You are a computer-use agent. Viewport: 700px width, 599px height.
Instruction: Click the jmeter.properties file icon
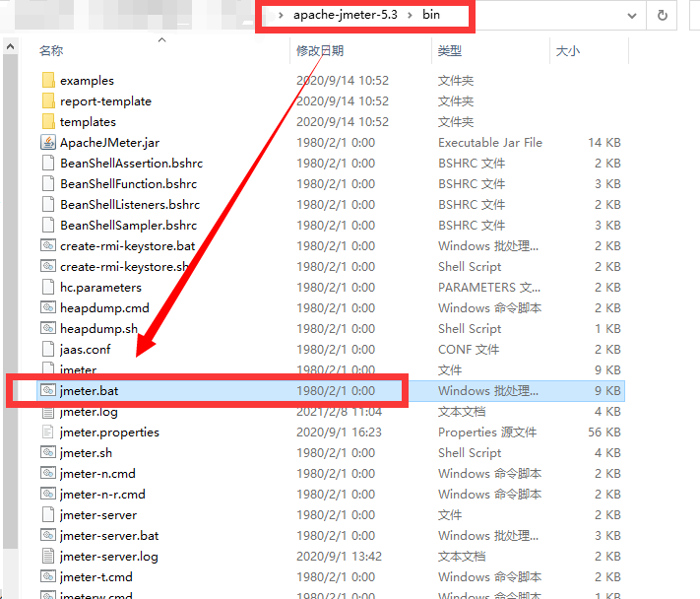click(x=48, y=433)
